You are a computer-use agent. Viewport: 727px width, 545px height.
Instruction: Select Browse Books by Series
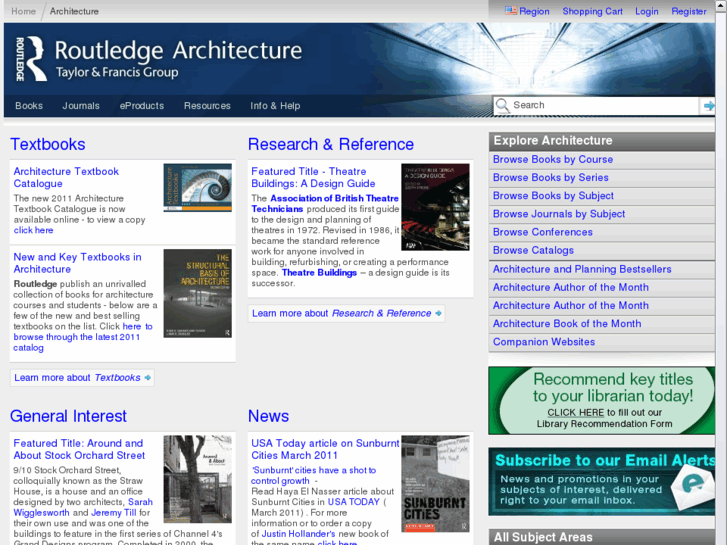(550, 178)
